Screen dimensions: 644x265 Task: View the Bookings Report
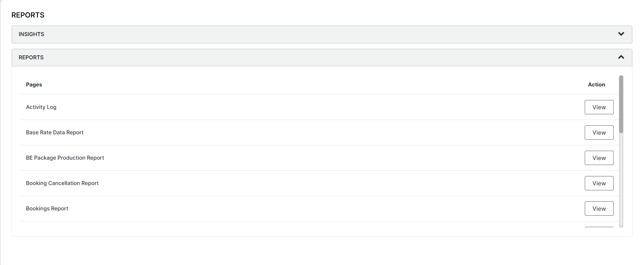599,208
